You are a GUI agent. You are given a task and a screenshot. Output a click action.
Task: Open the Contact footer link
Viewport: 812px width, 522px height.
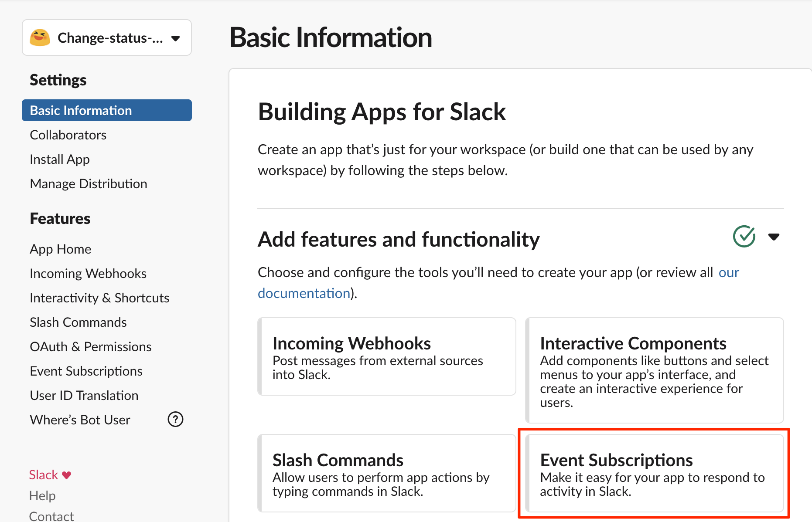point(51,516)
